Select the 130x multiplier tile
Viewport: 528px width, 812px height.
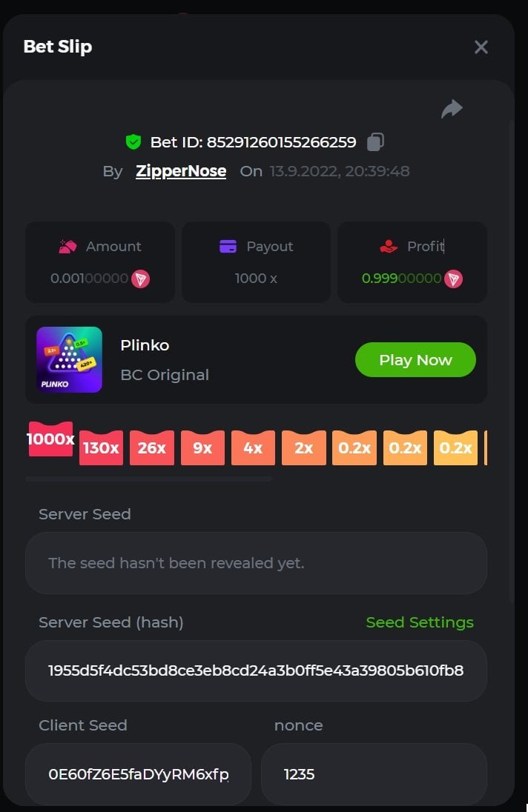click(101, 448)
